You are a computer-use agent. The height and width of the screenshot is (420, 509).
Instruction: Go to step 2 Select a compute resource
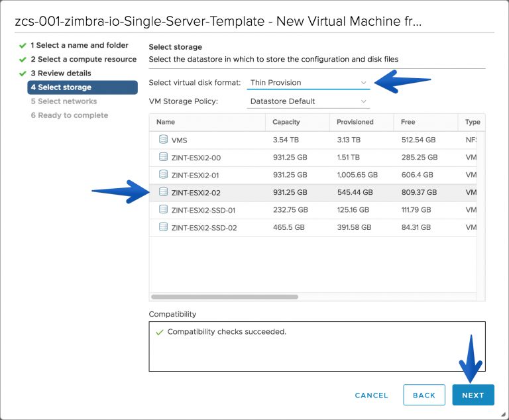tap(84, 59)
